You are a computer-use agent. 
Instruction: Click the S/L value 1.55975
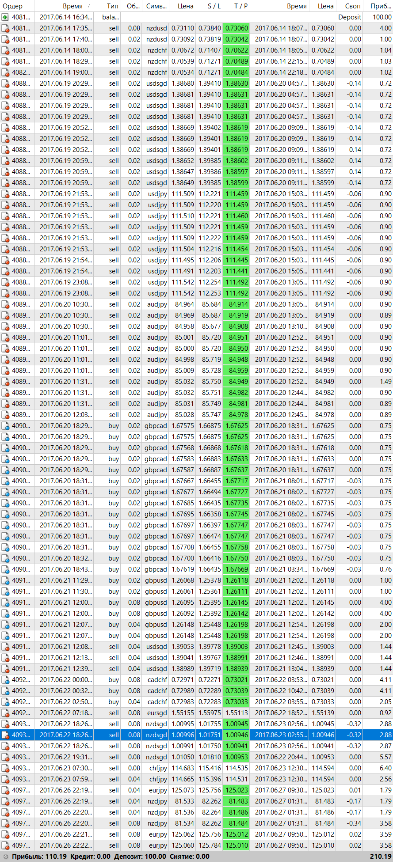pyautogui.click(x=210, y=713)
